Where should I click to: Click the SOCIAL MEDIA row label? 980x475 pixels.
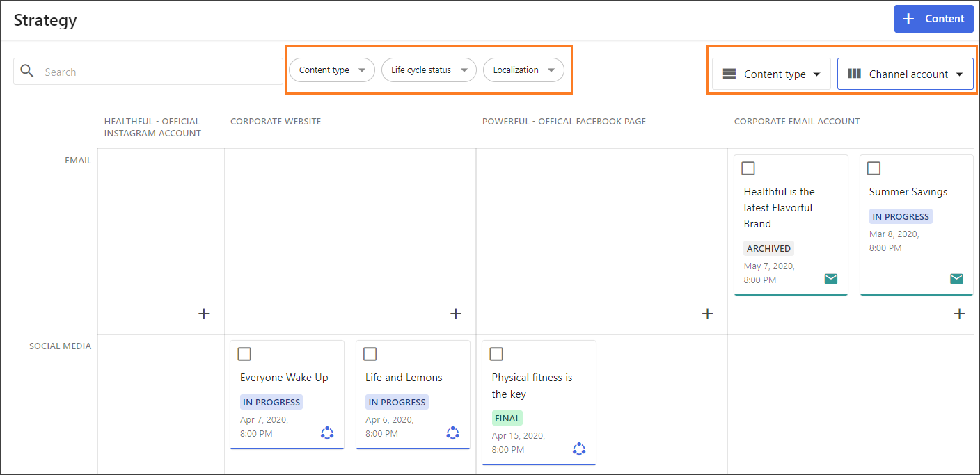(x=60, y=346)
